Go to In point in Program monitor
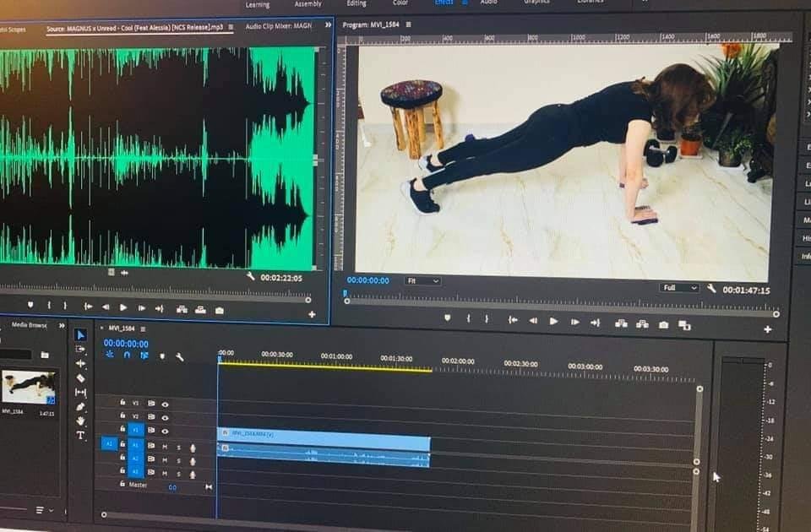Screen dimensions: 811x532 coord(513,321)
